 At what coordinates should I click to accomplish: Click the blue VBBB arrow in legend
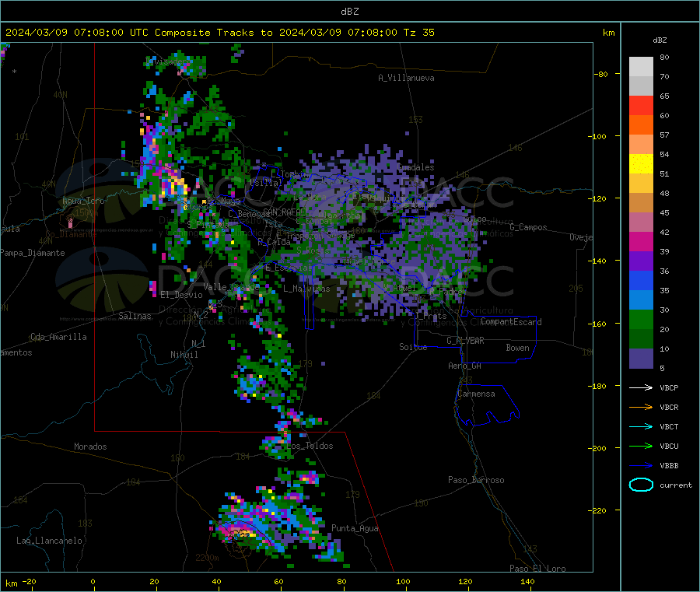tap(641, 466)
